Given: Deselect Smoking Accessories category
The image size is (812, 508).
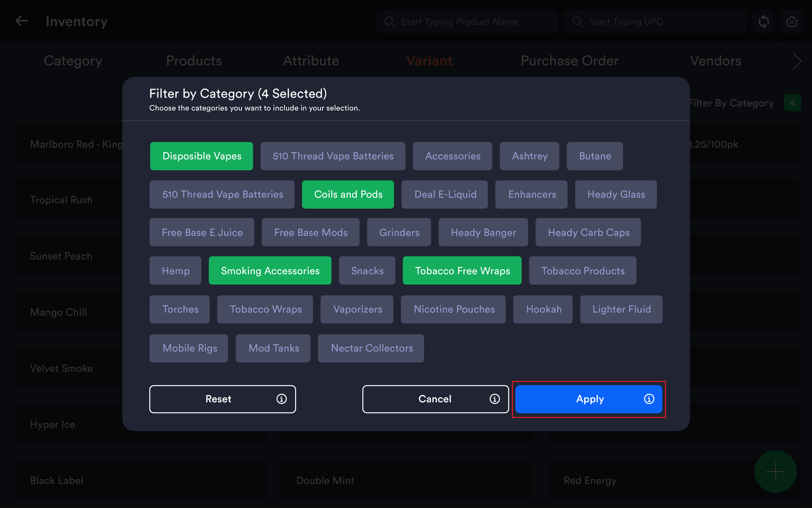Looking at the screenshot, I should [270, 271].
